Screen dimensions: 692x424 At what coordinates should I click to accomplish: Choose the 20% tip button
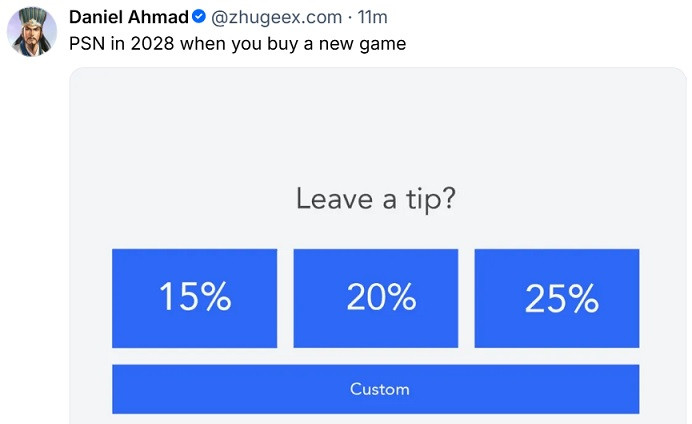point(376,298)
